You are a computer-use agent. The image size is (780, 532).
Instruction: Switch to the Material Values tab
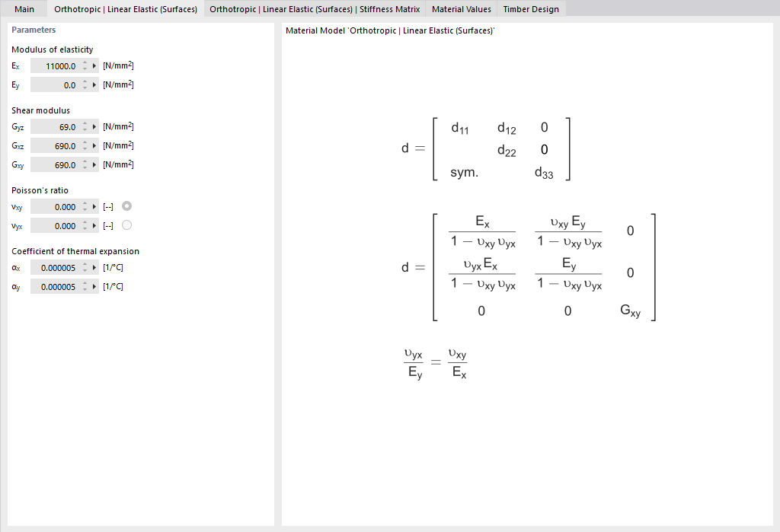click(461, 9)
